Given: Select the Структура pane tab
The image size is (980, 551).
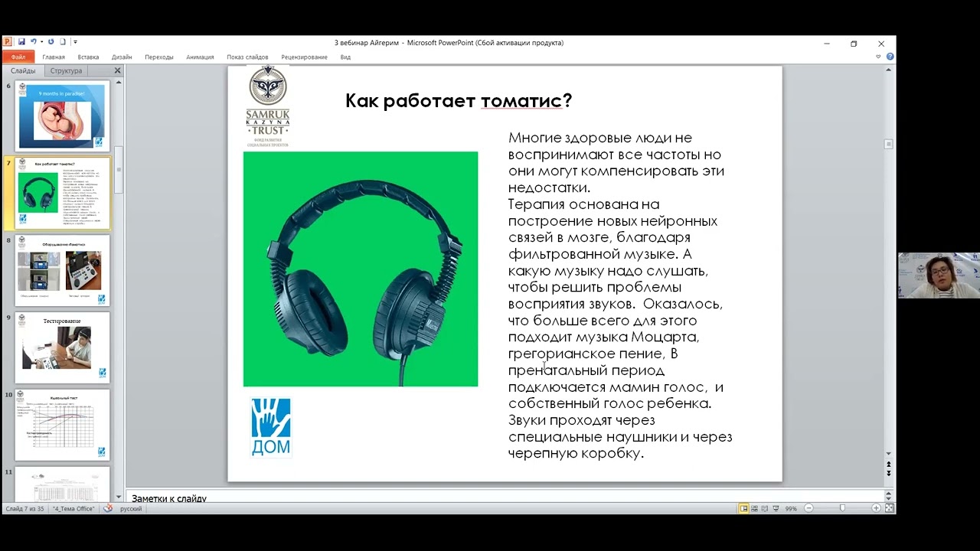Looking at the screenshot, I should pyautogui.click(x=66, y=70).
